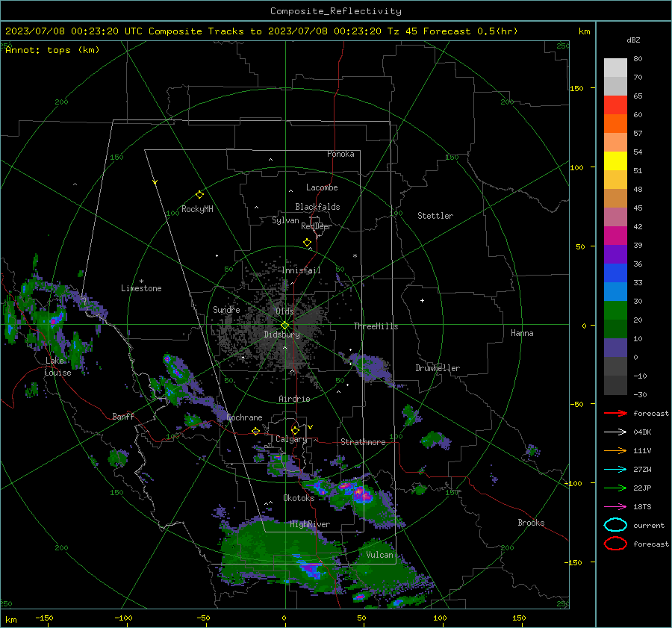672x628 pixels.
Task: Click the white 04DK arrow icon
Action: (x=615, y=432)
